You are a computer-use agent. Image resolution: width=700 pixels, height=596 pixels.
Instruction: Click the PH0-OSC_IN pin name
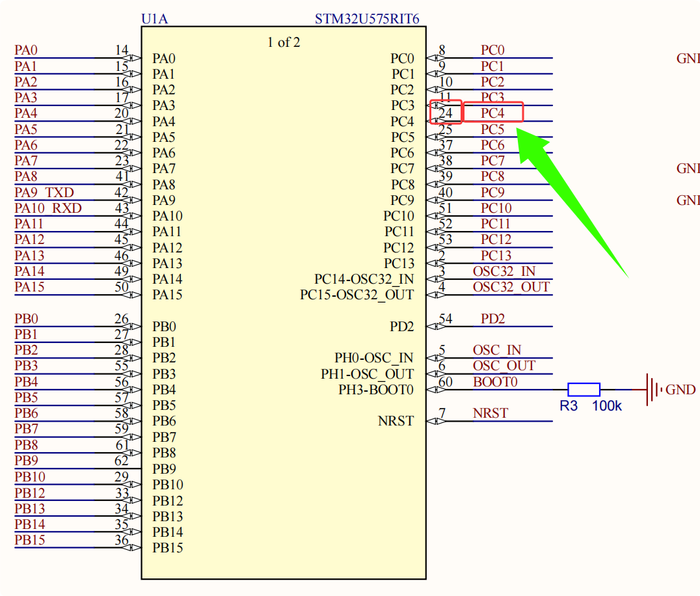(x=374, y=358)
